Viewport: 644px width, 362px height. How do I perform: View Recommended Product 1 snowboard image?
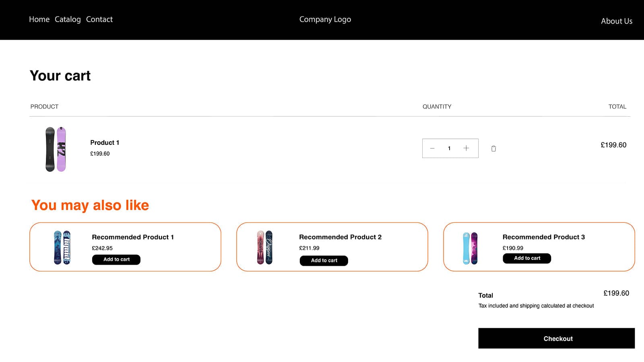[62, 247]
